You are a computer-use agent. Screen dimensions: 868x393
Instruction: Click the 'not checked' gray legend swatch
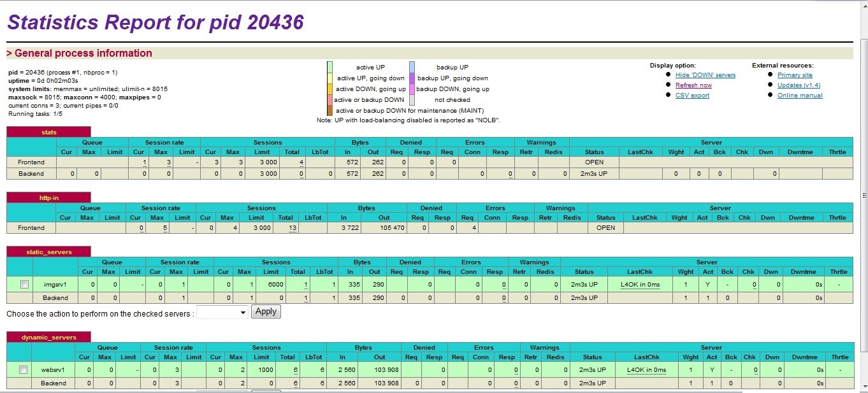coord(412,100)
